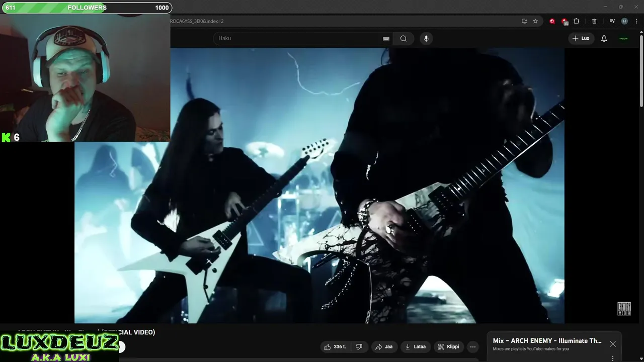Close the Mix playlist panel

(612, 344)
